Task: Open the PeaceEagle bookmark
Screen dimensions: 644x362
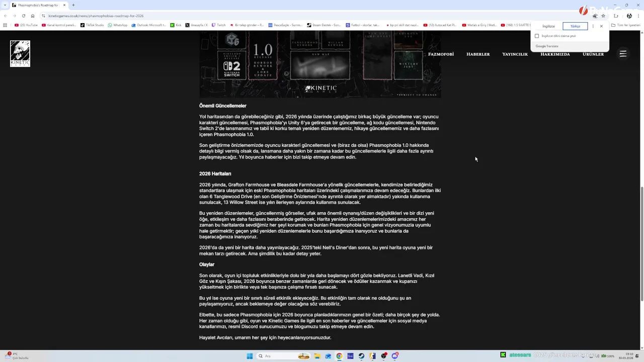Action: 285,25
